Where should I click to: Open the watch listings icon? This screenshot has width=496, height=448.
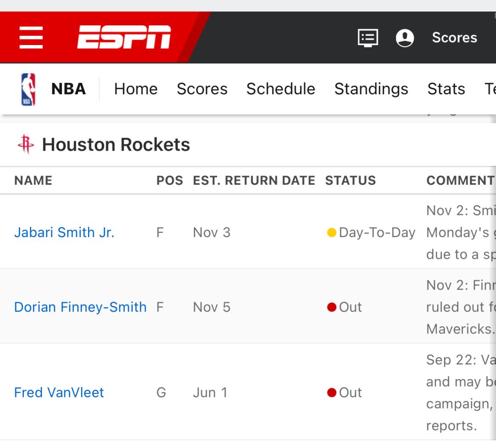[x=368, y=38]
